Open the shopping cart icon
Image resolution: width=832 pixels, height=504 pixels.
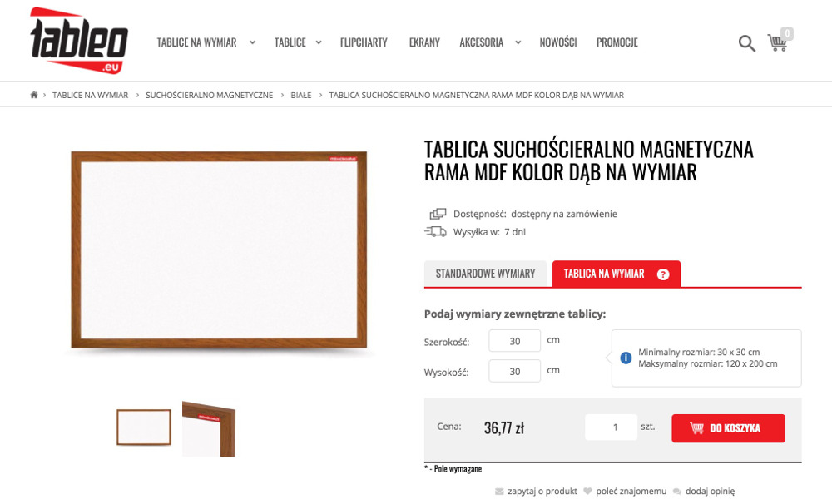coord(778,42)
